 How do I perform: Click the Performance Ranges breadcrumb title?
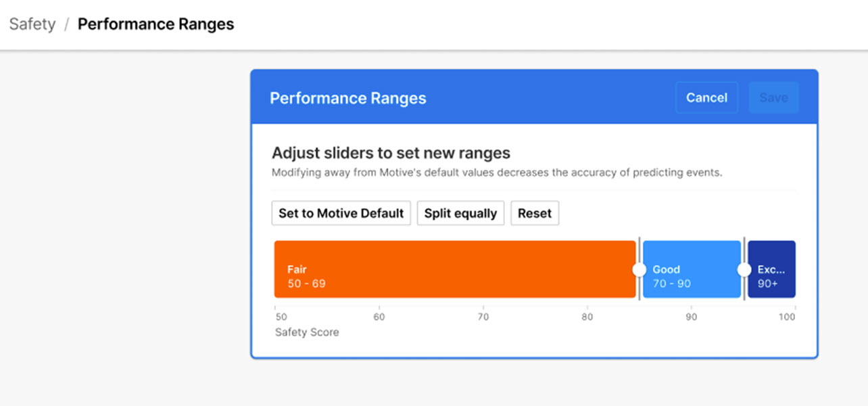tap(155, 24)
